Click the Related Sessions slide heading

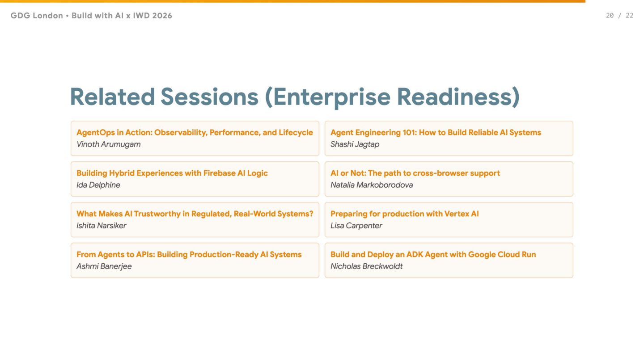[x=295, y=97]
